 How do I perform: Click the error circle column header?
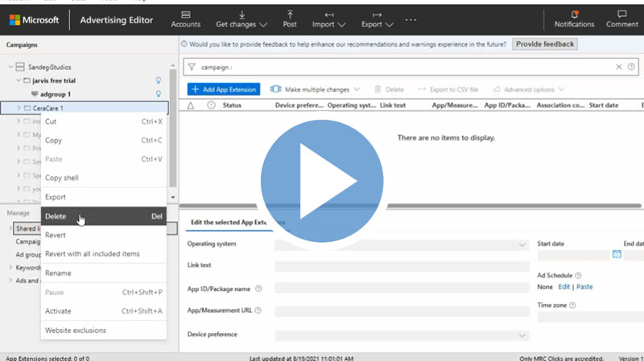coord(211,105)
